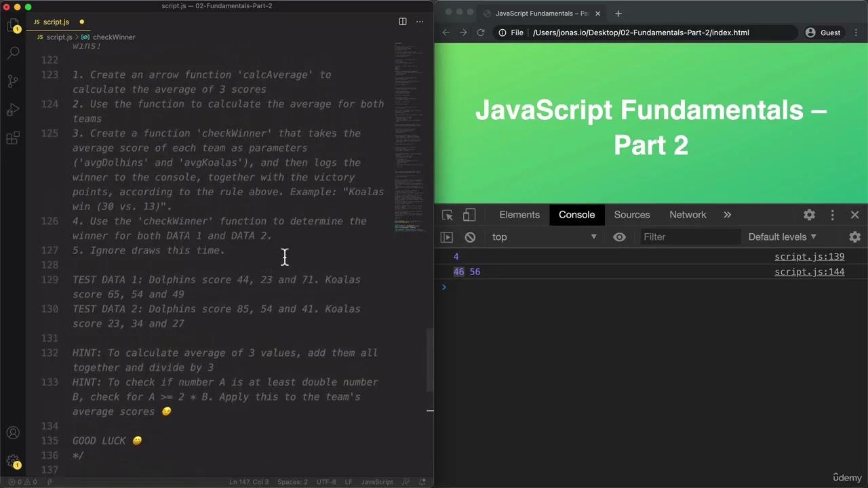Switch to the Elements tab

(519, 215)
